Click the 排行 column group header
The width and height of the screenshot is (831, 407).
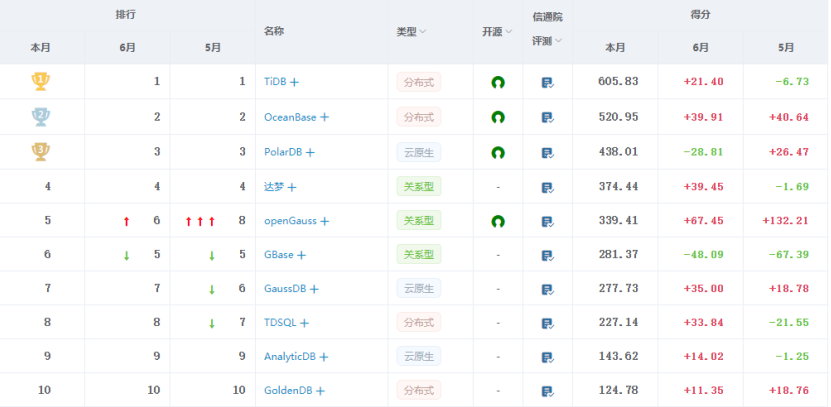(126, 15)
